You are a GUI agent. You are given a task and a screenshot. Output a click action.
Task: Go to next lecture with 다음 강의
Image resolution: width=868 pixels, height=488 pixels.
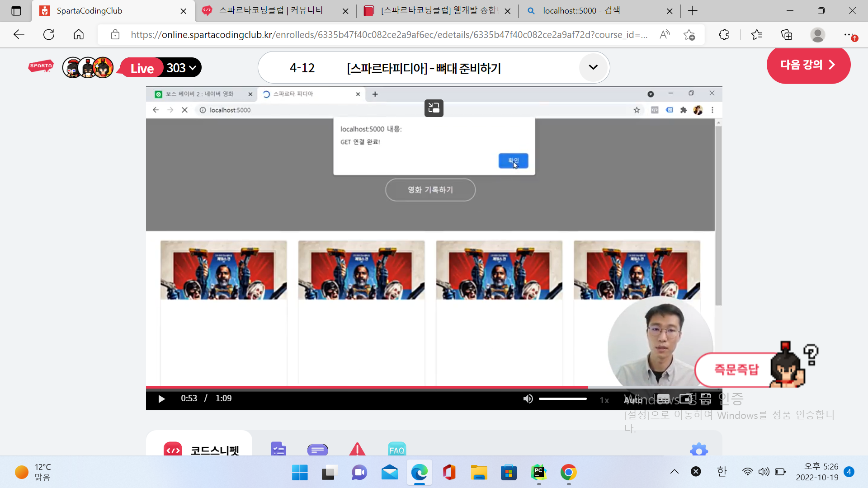point(808,65)
